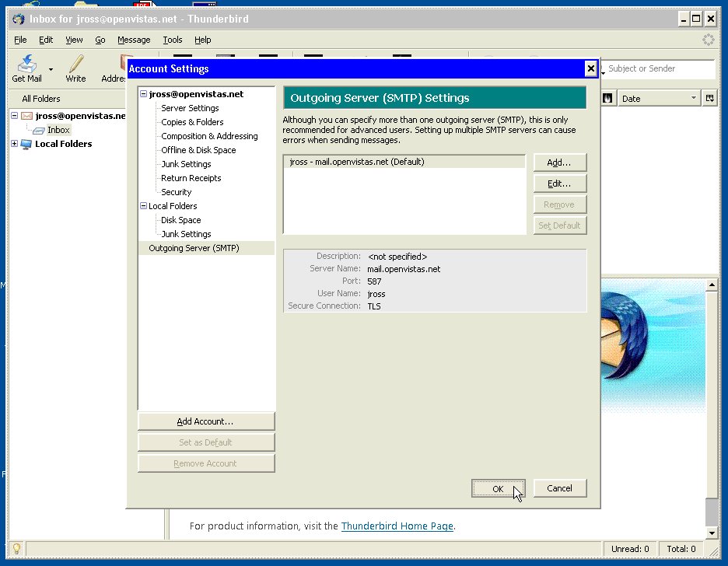Click the 'Unread: 0' status bar entry
This screenshot has width=728, height=566.
(630, 549)
